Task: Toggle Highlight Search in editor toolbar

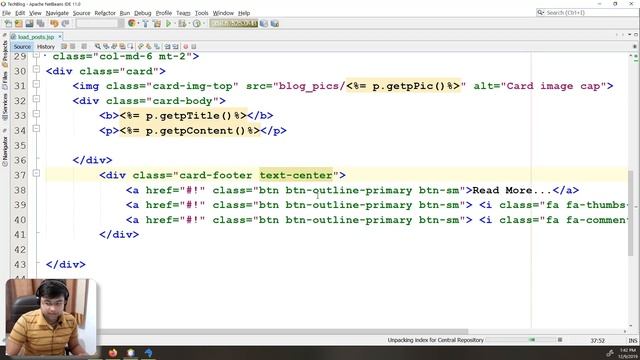Action: tap(122, 47)
